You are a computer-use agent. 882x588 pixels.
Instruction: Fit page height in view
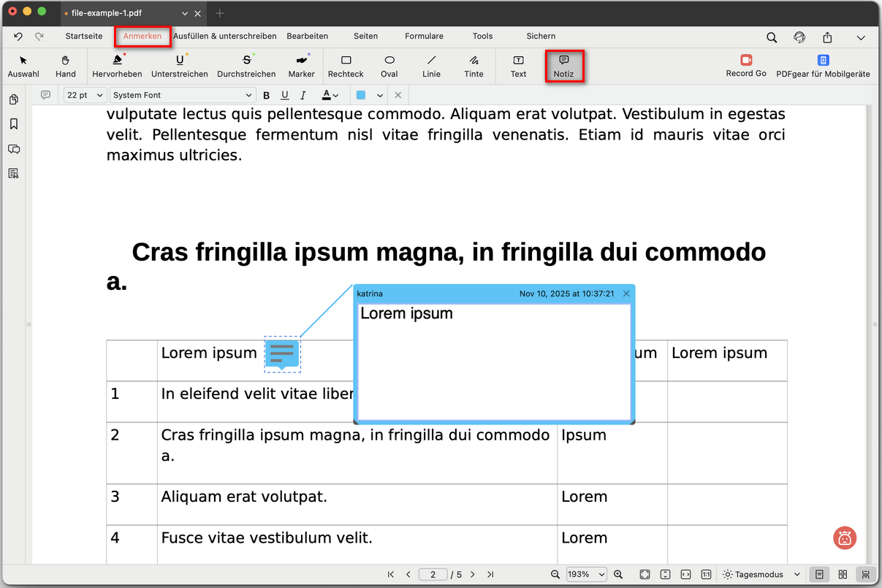click(x=665, y=575)
